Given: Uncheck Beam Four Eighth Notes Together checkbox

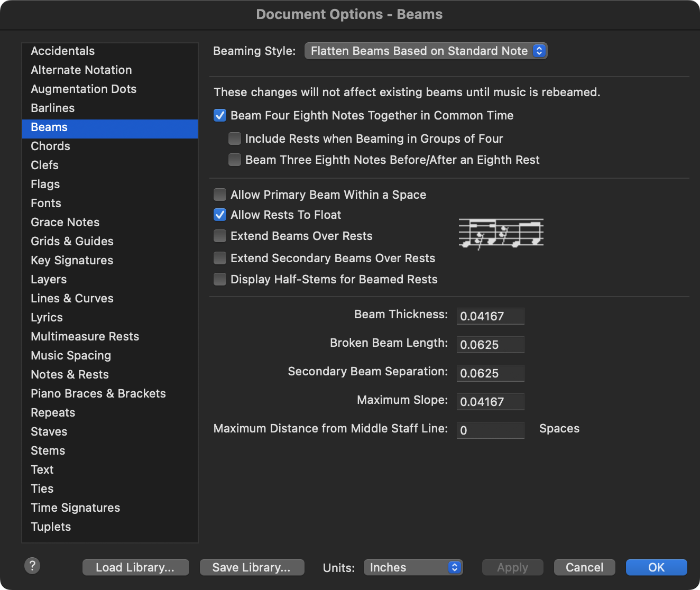Looking at the screenshot, I should (x=220, y=116).
